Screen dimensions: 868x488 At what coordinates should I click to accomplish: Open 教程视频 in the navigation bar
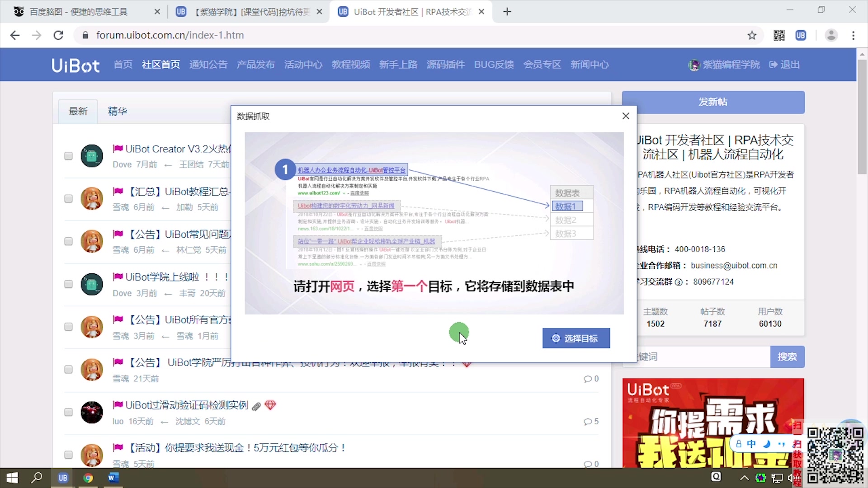[x=351, y=65]
